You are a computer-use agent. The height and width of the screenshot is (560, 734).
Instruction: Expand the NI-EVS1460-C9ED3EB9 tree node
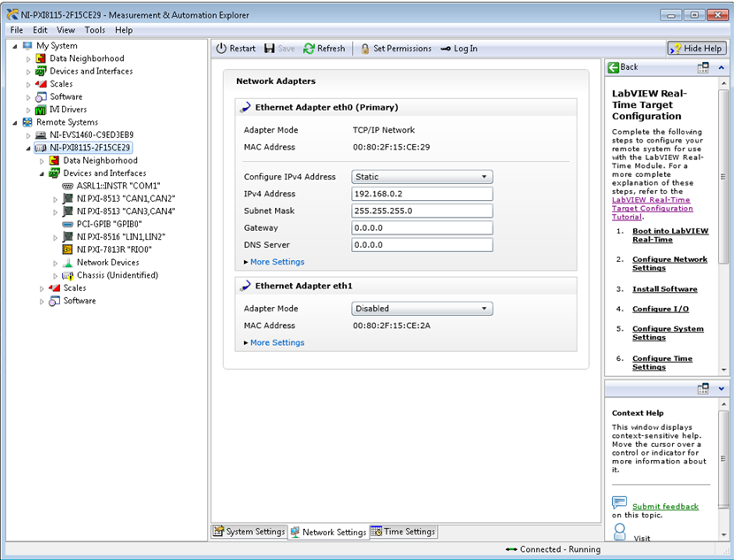(x=28, y=135)
